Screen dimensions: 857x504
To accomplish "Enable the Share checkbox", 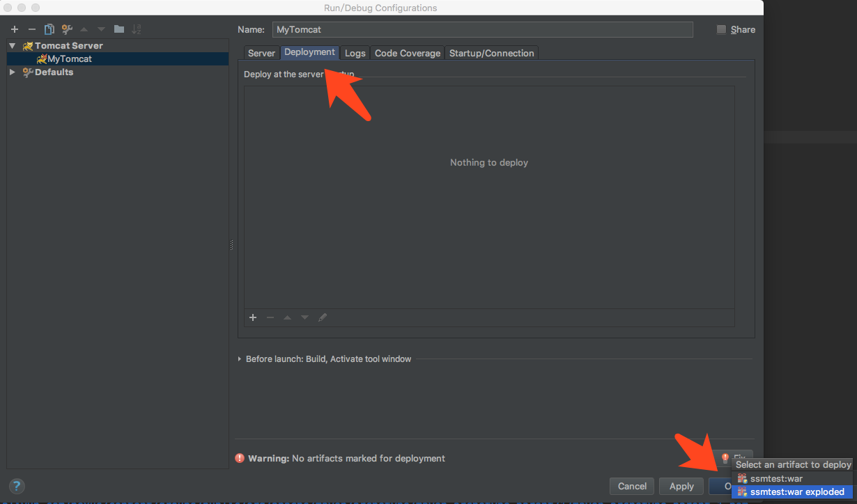I will (x=721, y=29).
